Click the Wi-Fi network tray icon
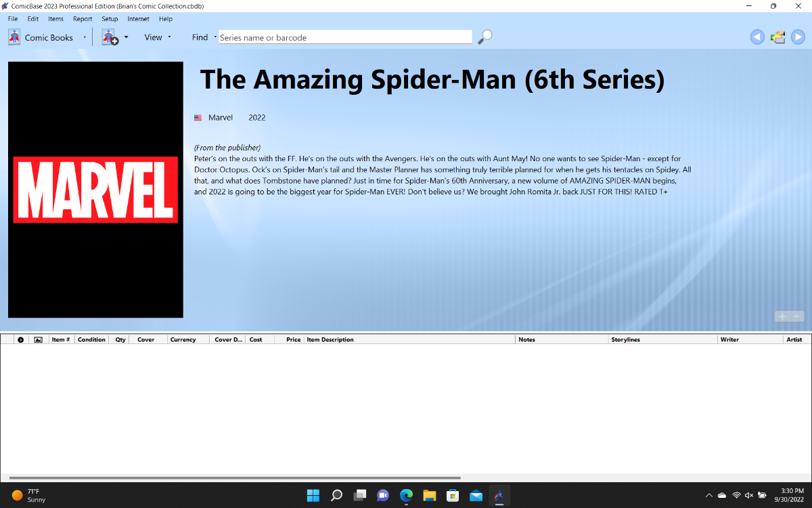Screen dimensions: 812x508 tap(736, 495)
